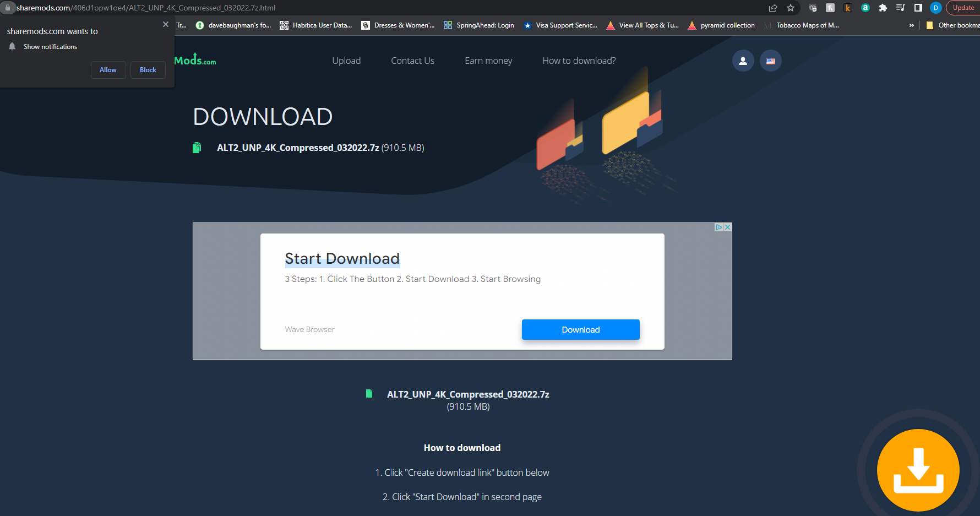Click the ShareMods.com logo
The width and height of the screenshot is (980, 516).
(x=195, y=59)
